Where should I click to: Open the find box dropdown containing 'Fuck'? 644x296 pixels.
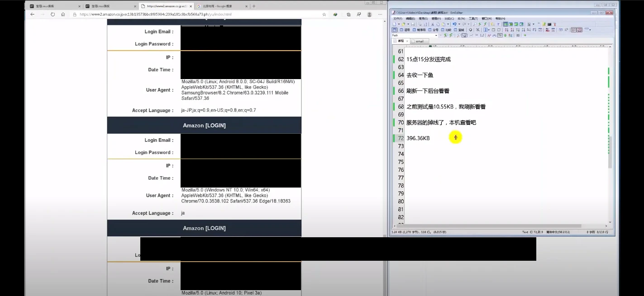436,35
